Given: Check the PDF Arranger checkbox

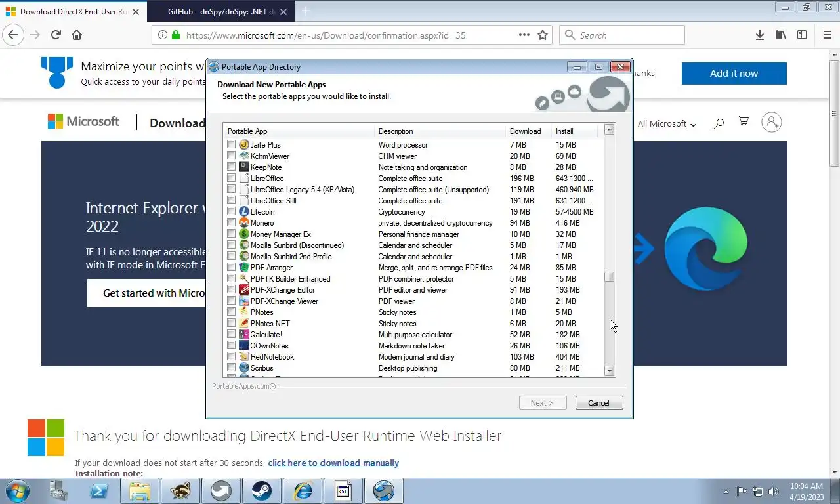Looking at the screenshot, I should [231, 268].
